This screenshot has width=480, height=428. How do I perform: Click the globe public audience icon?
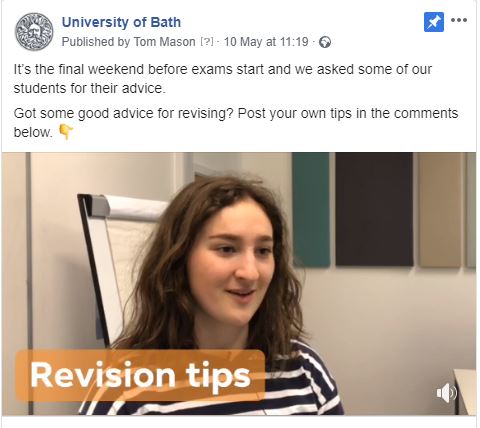[325, 42]
